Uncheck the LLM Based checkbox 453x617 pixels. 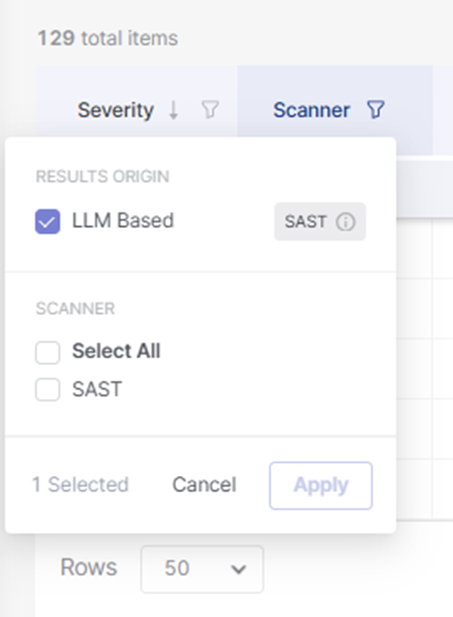click(x=48, y=222)
